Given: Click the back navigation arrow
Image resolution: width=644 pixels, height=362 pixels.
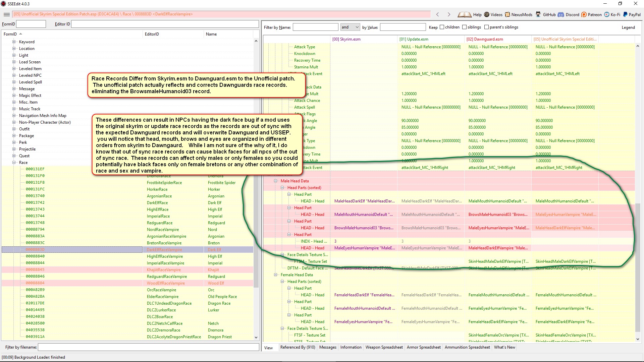Looking at the screenshot, I should tap(437, 14).
